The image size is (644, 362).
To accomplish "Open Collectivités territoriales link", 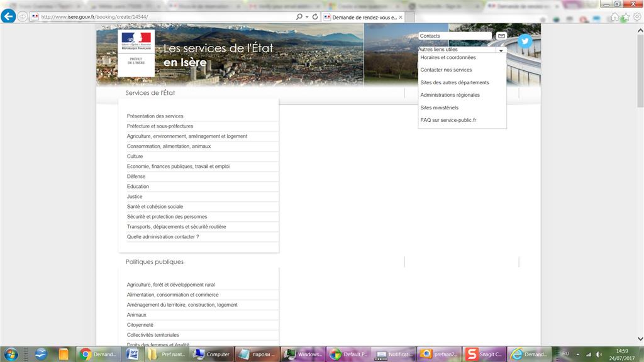I will pyautogui.click(x=153, y=335).
